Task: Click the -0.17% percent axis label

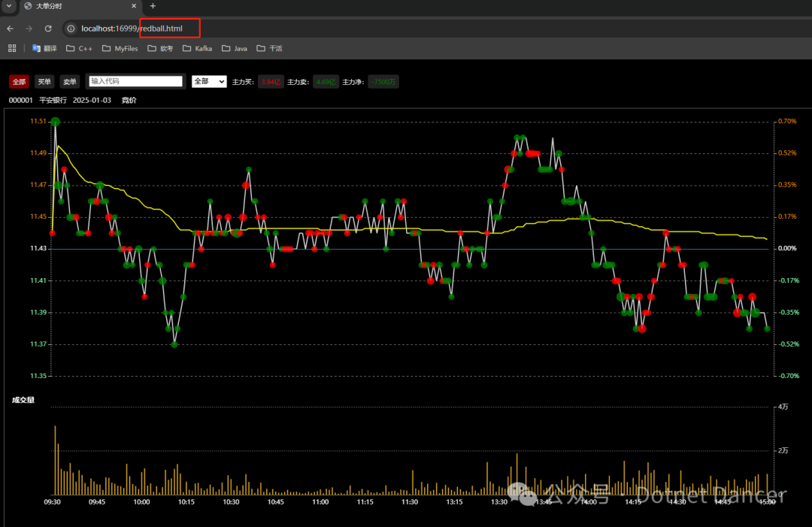Action: [789, 280]
